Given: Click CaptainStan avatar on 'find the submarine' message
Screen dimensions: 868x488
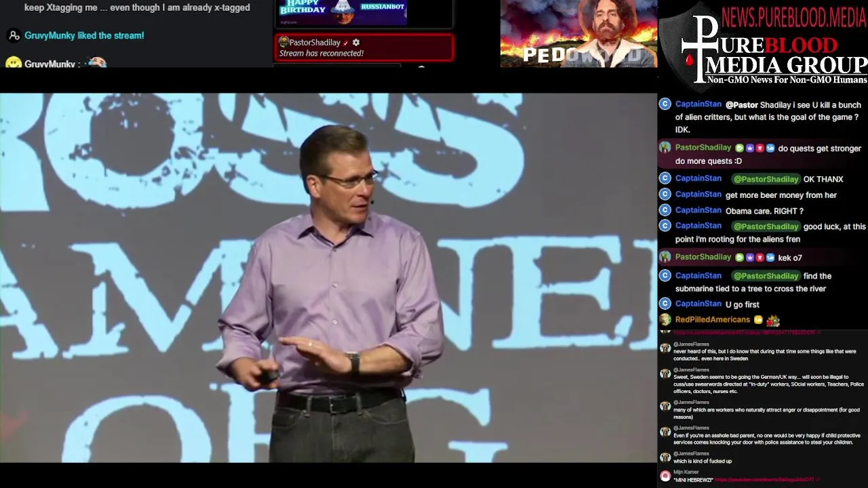Looking at the screenshot, I should tap(665, 276).
